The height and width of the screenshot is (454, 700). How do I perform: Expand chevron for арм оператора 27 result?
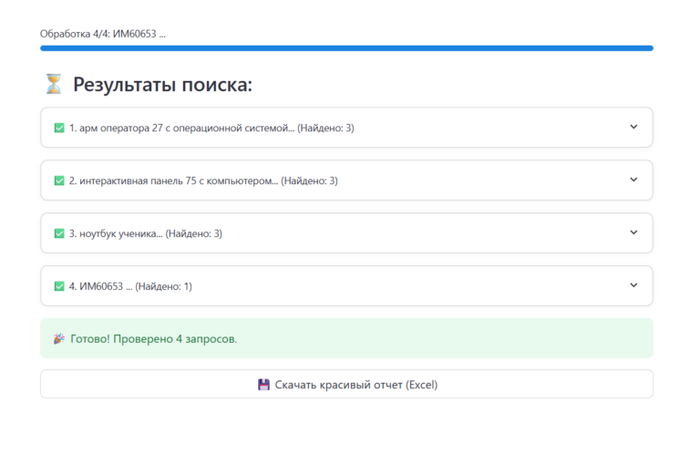tap(633, 127)
